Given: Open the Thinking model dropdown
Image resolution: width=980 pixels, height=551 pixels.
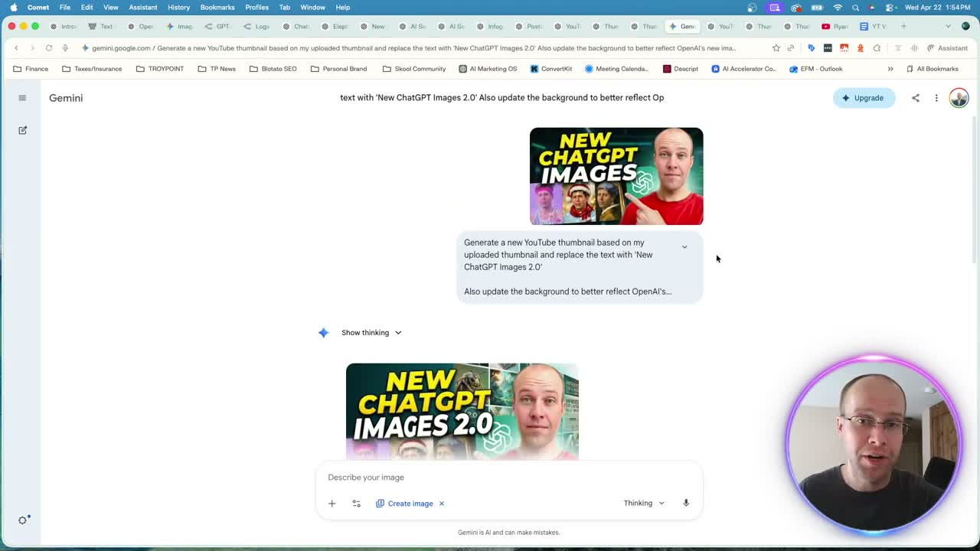Looking at the screenshot, I should pos(644,503).
